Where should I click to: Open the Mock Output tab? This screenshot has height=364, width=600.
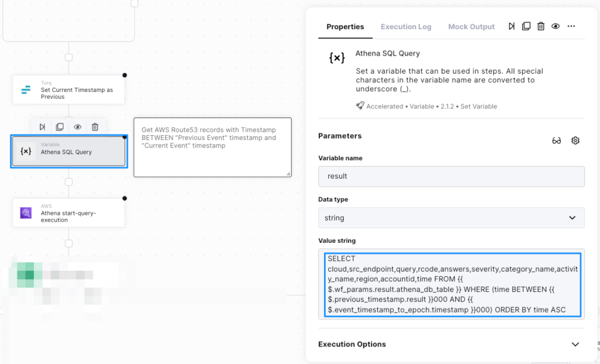471,27
